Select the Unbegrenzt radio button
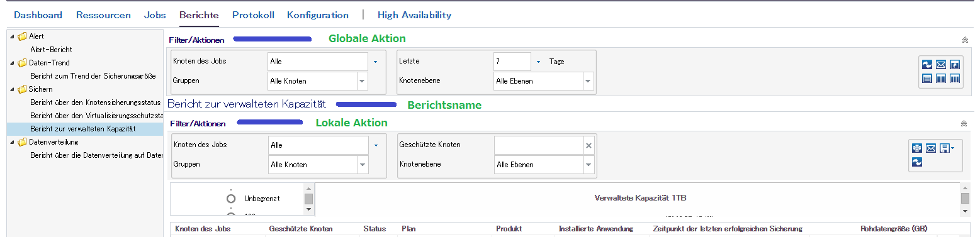This screenshot has width=980, height=237. click(231, 198)
